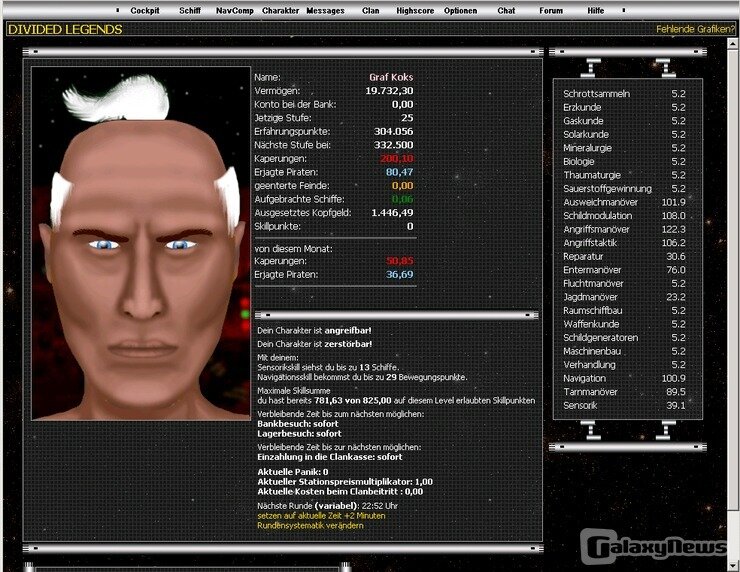Click the character name Graf Koks
This screenshot has width=740, height=572.
(391, 77)
